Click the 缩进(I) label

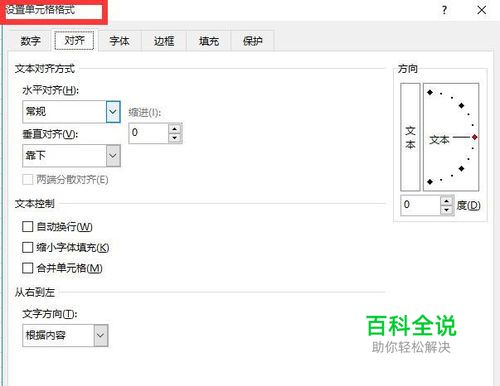pyautogui.click(x=145, y=113)
